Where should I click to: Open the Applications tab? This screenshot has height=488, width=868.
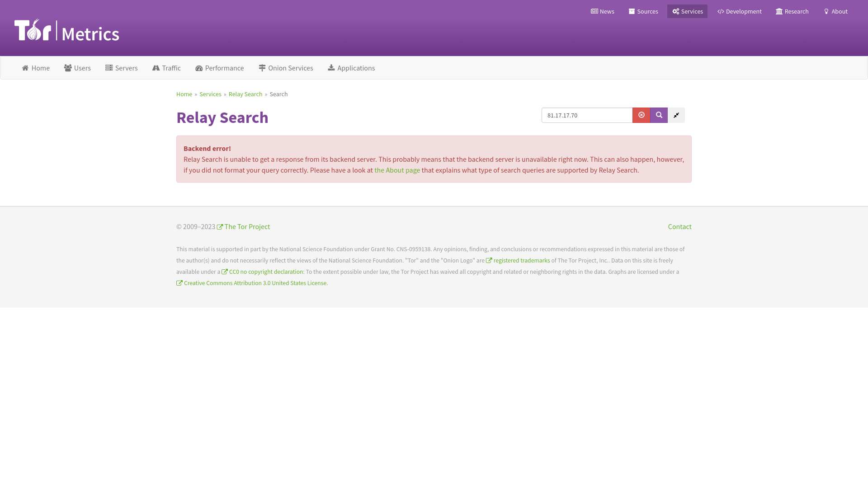click(x=351, y=68)
